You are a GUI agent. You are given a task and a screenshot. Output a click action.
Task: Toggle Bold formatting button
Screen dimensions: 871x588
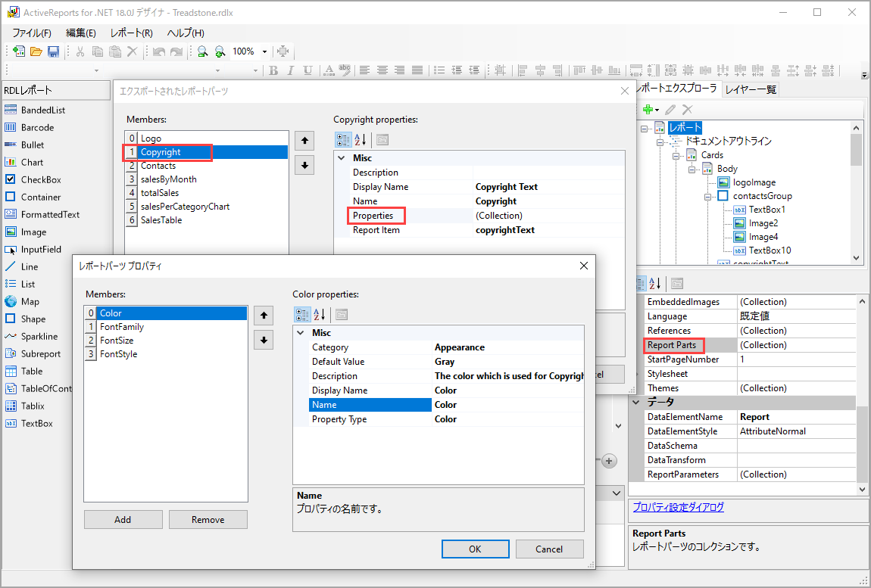(273, 70)
